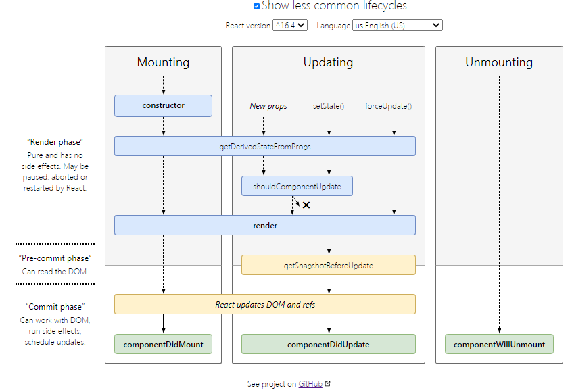The width and height of the screenshot is (572, 392).
Task: Open the Language dropdown
Action: coord(398,25)
